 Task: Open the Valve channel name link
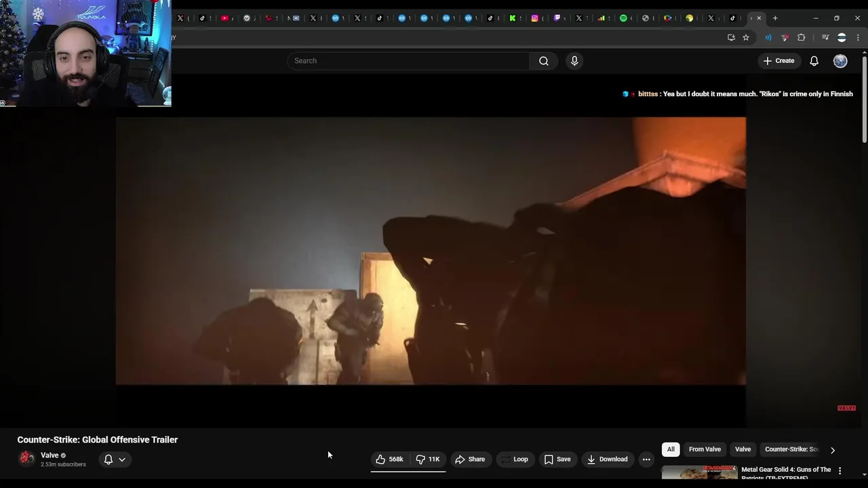point(50,455)
